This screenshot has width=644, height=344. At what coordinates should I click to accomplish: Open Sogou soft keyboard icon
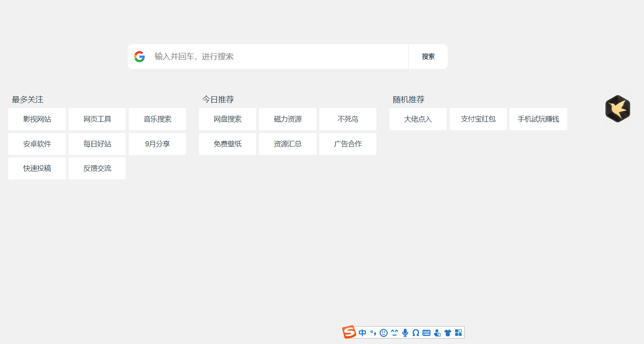tap(426, 333)
